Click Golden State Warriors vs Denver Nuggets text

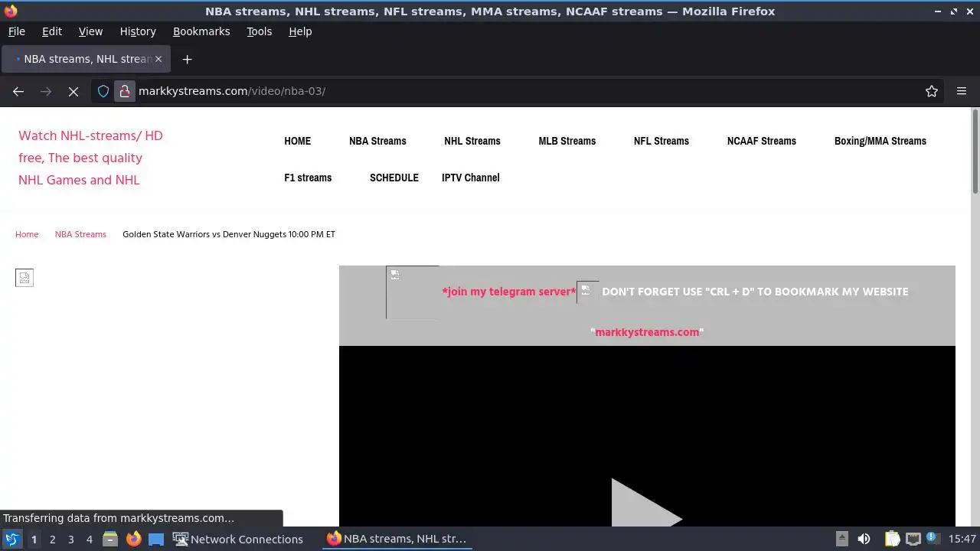click(x=229, y=234)
